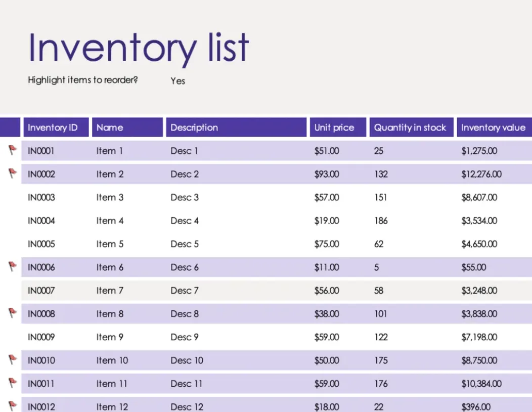Click the 'Desc 8' description cell
Image resolution: width=532 pixels, height=412 pixels.
pyautogui.click(x=185, y=314)
